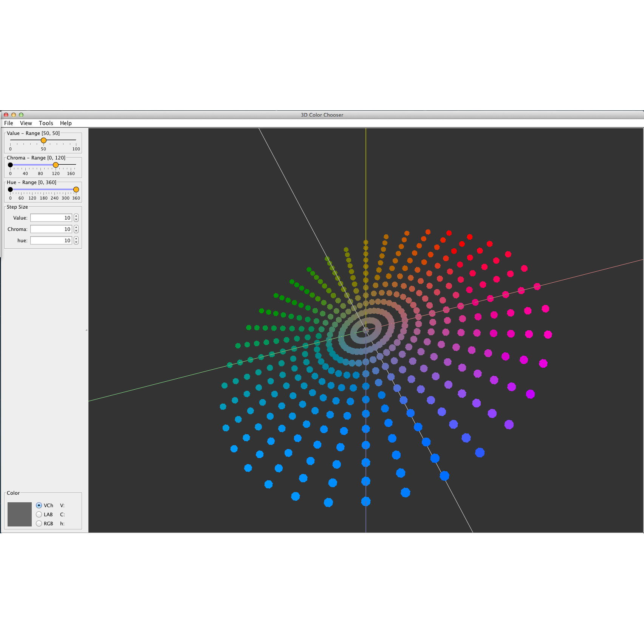Select the RGB color mode radio button
The width and height of the screenshot is (644, 644).
click(39, 523)
